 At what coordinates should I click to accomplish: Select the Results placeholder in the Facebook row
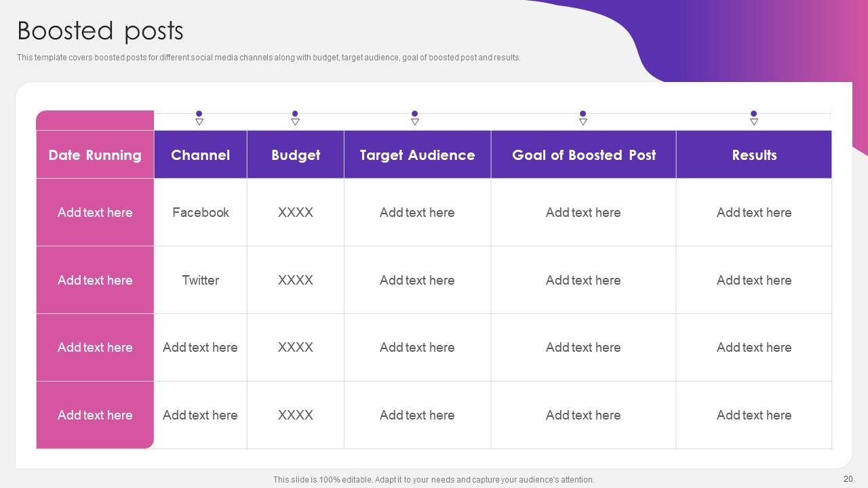click(754, 212)
